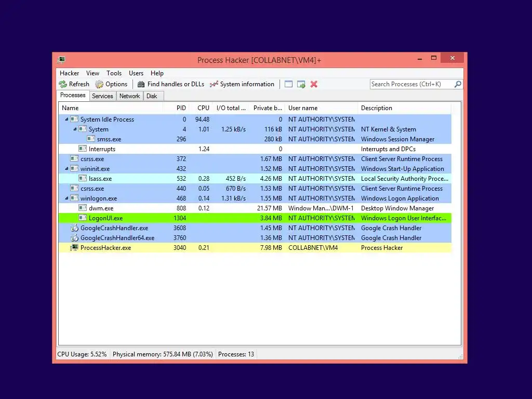The width and height of the screenshot is (532, 399).
Task: Click the 1.31 kB/s I/O value
Action: click(x=233, y=198)
